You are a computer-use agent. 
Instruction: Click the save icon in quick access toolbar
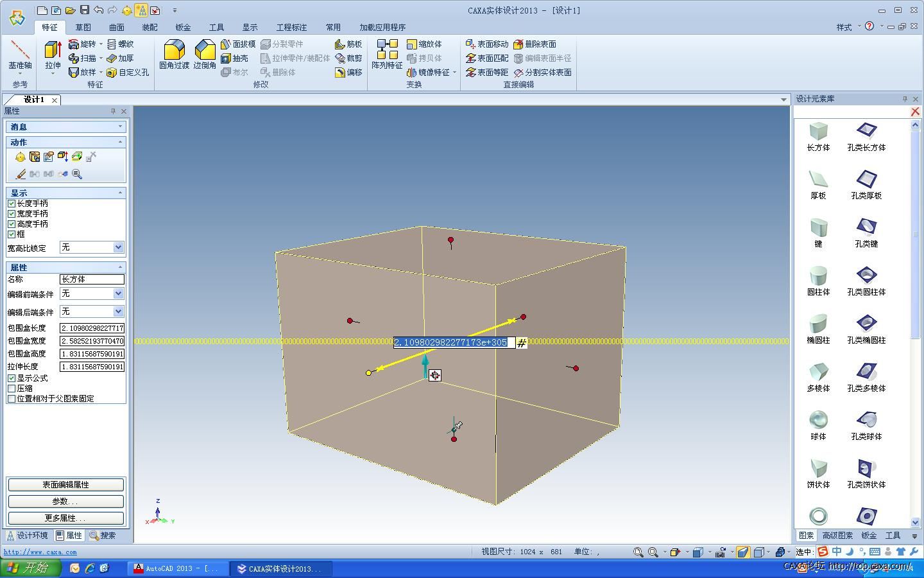[85, 10]
